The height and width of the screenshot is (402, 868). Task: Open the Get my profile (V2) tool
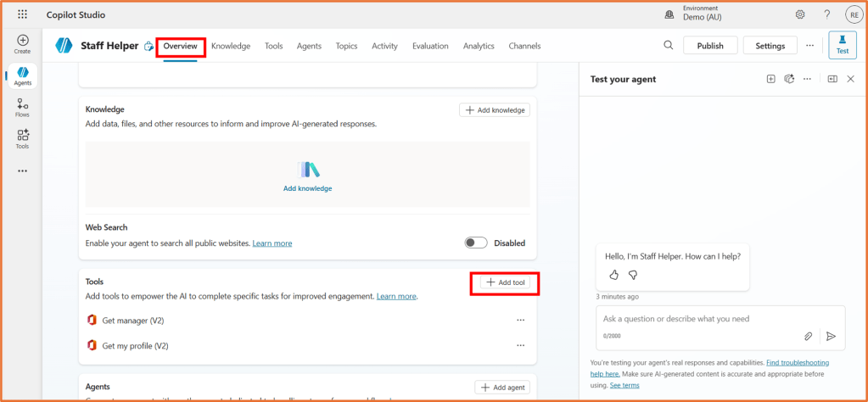click(x=135, y=345)
